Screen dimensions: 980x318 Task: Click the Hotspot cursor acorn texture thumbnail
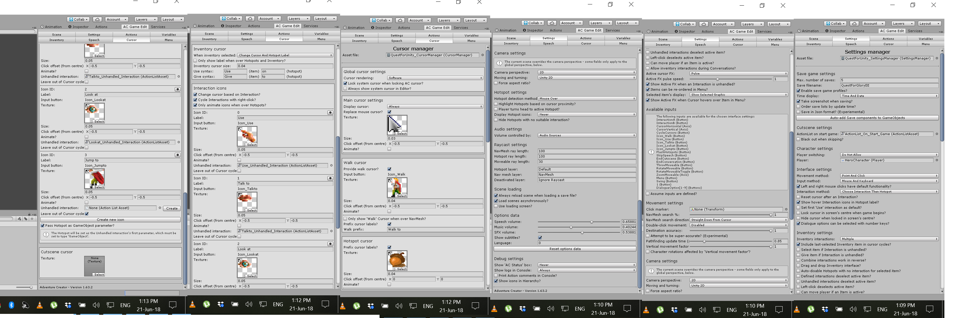coord(397,261)
